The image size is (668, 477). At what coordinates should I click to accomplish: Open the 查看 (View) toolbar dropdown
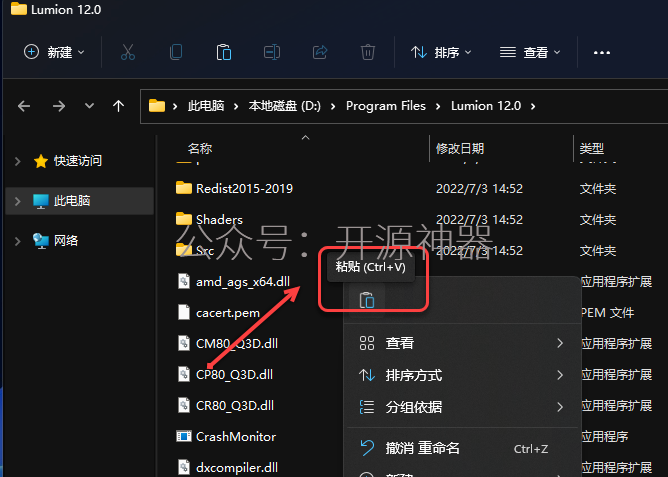click(530, 52)
